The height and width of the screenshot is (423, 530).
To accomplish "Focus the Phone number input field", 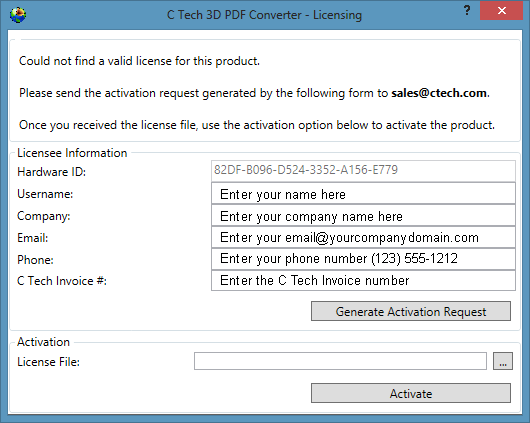I will (363, 259).
